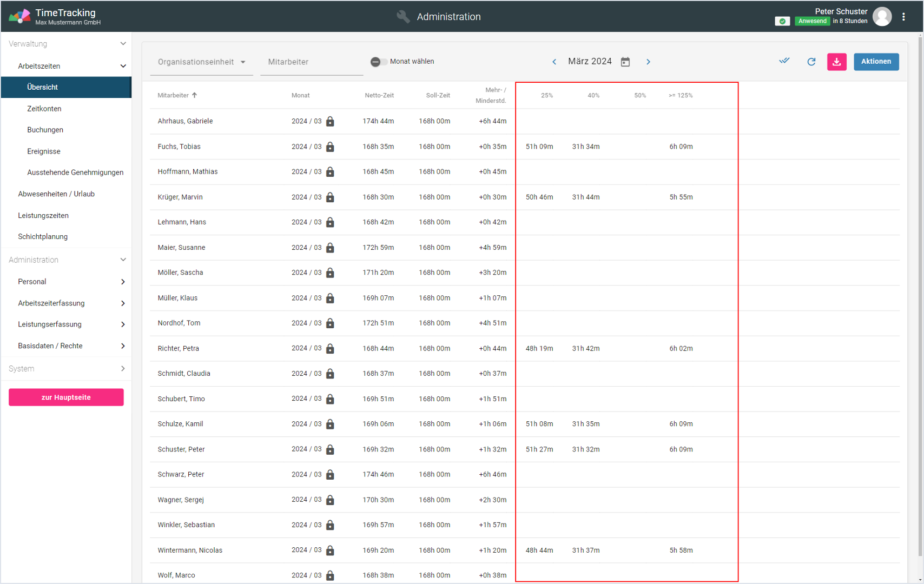Click the green Anwesend status badge
This screenshot has width=924, height=584.
[x=812, y=21]
